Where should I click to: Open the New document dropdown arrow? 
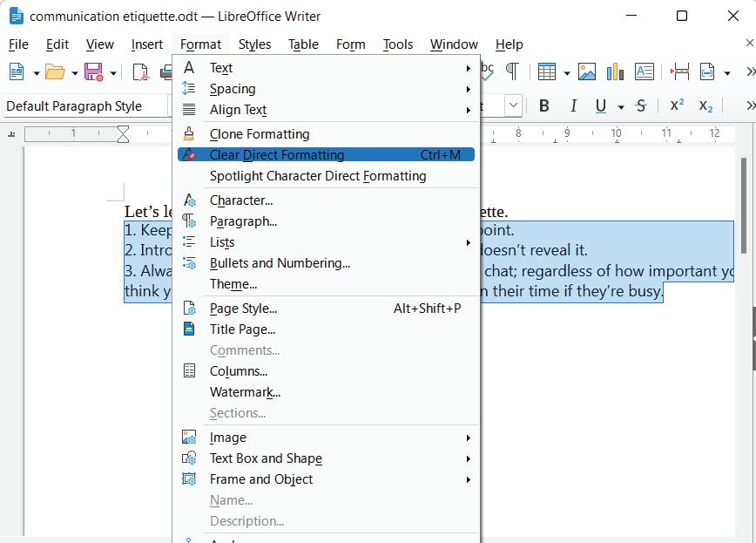pos(37,73)
